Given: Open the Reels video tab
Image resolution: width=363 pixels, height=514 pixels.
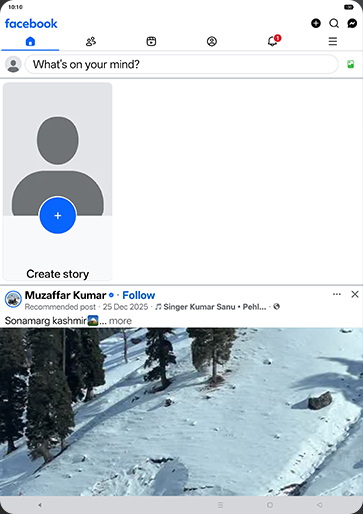Looking at the screenshot, I should point(151,41).
